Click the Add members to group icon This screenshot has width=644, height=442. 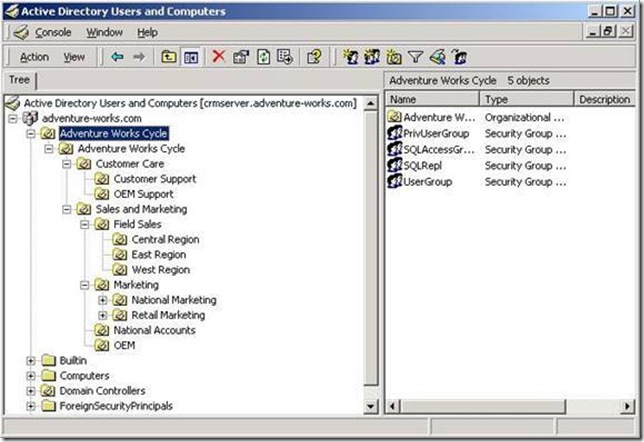460,57
